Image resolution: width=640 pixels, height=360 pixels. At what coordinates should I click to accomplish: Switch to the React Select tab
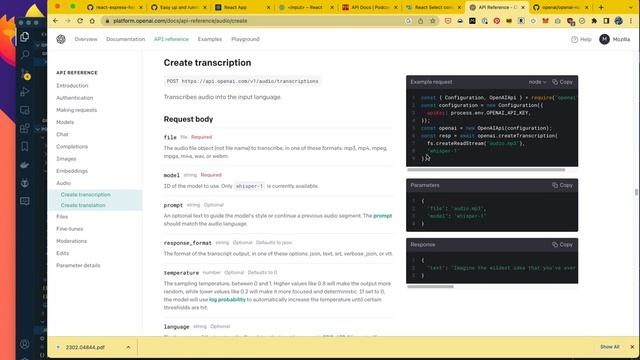433,7
